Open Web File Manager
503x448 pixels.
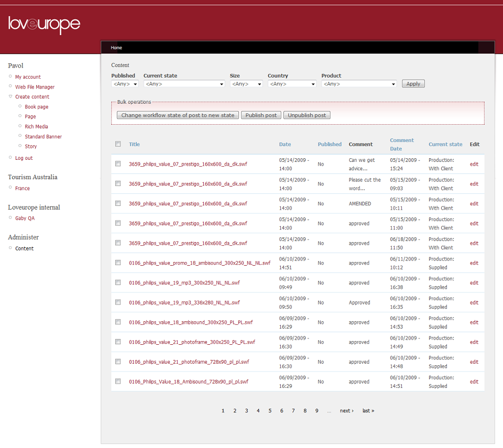(35, 87)
